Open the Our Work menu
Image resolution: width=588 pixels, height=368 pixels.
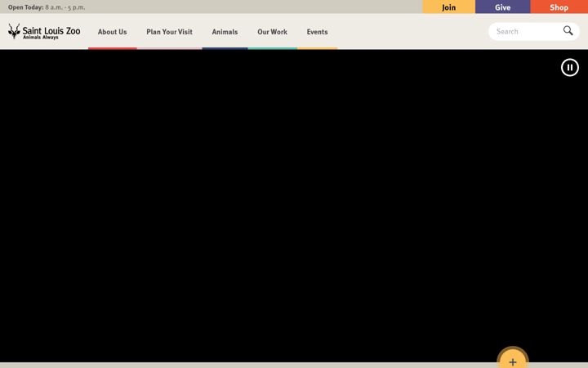click(x=272, y=32)
